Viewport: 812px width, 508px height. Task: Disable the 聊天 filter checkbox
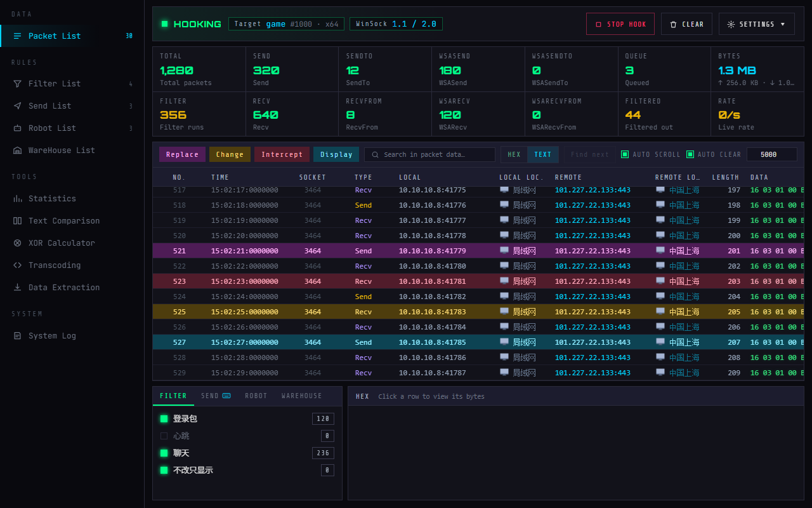(164, 453)
